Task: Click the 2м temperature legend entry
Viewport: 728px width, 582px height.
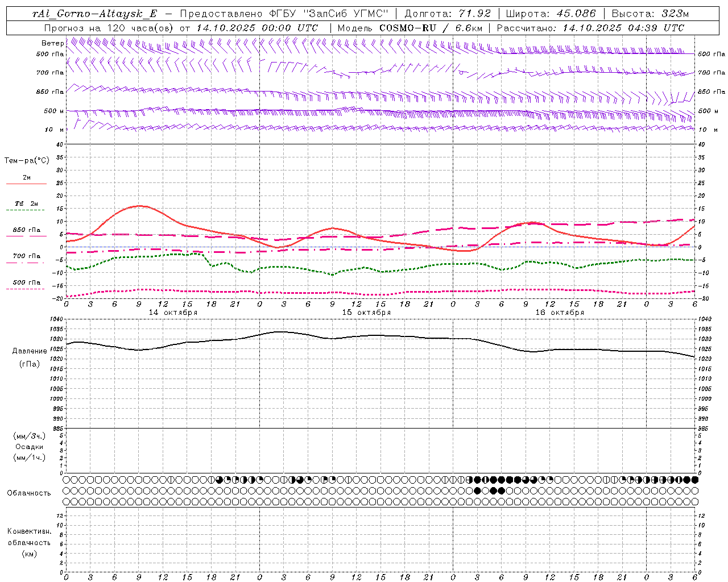Action: coord(27,178)
